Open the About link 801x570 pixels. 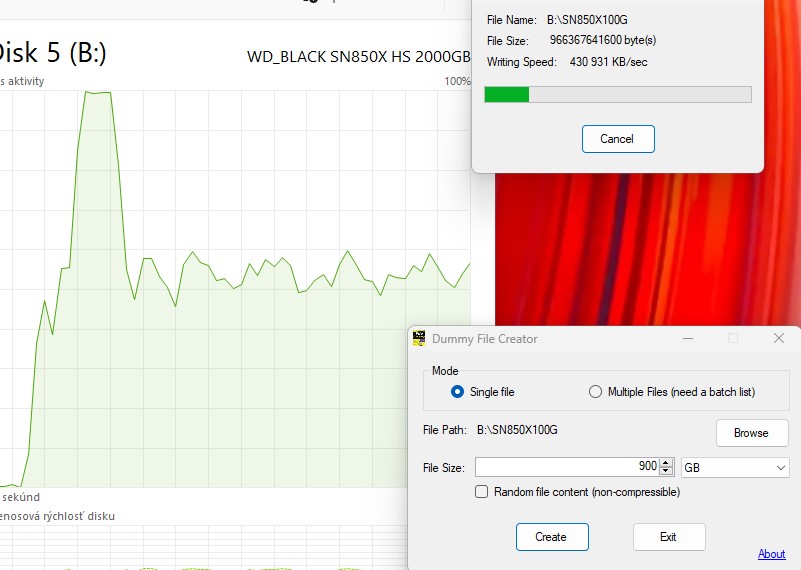[771, 554]
